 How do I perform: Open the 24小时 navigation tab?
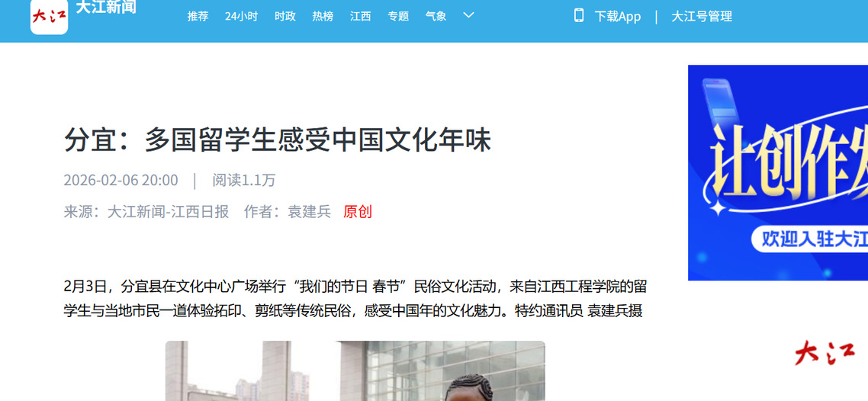coord(241,16)
